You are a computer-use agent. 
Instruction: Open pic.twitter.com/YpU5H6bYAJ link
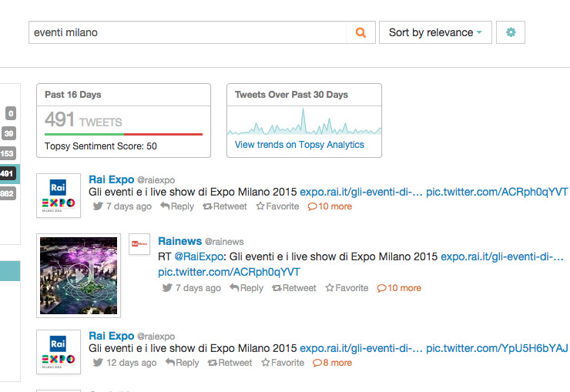coord(497,348)
